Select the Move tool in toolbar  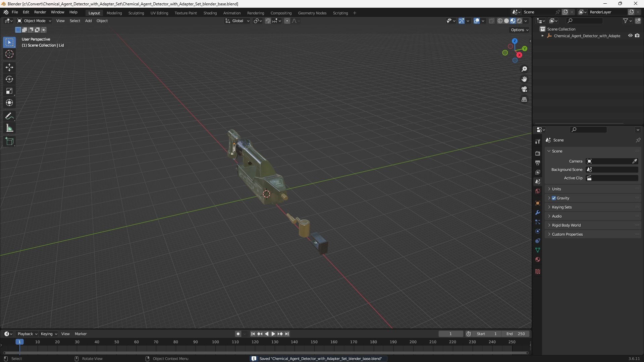coord(9,67)
